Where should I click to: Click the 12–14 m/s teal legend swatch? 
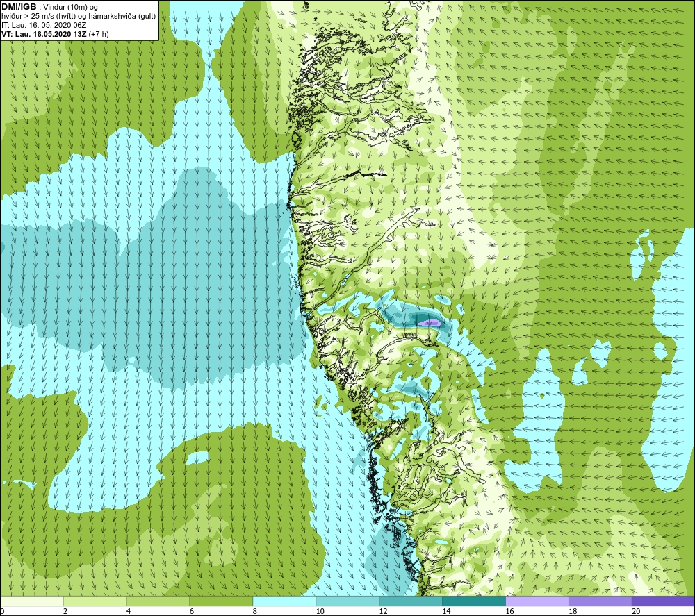[x=411, y=601]
